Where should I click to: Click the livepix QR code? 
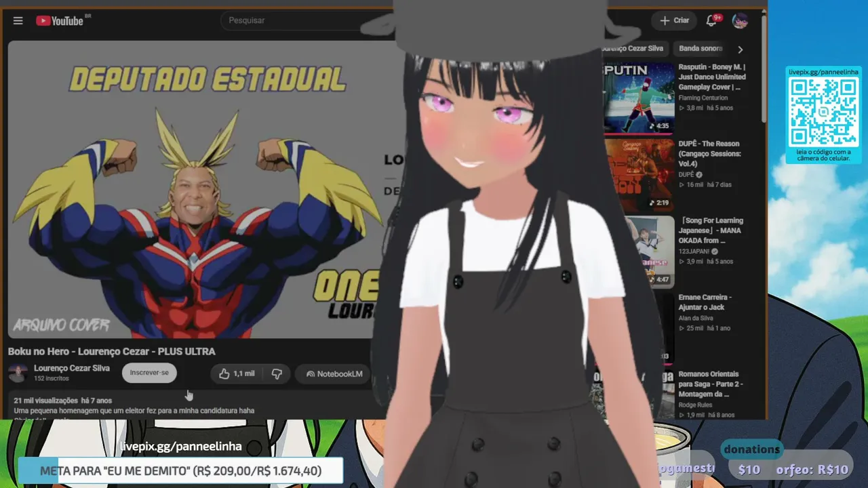coord(823,112)
